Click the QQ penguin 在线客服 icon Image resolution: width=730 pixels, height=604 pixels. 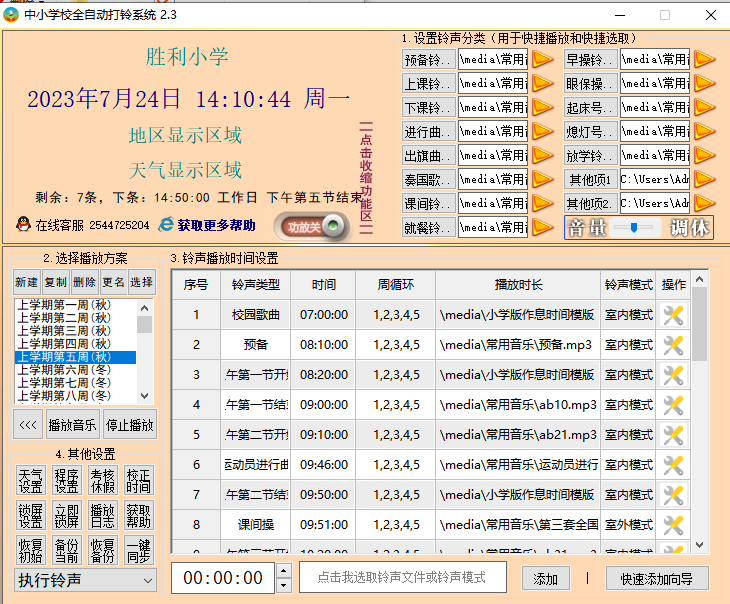(x=23, y=225)
